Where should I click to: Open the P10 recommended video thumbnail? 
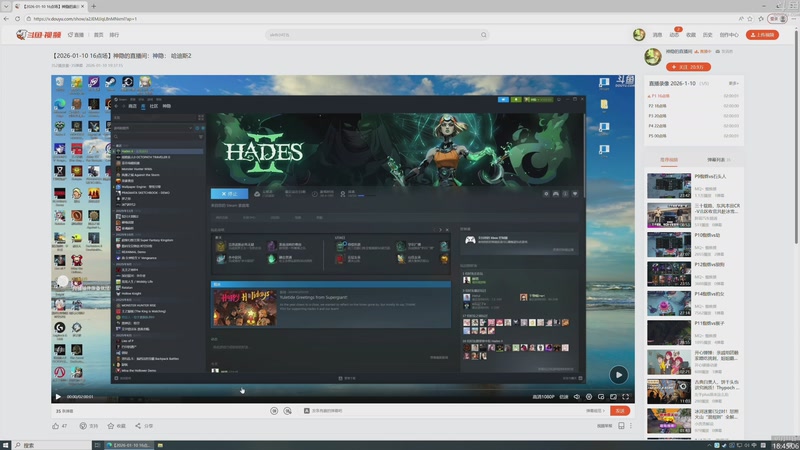coord(669,244)
